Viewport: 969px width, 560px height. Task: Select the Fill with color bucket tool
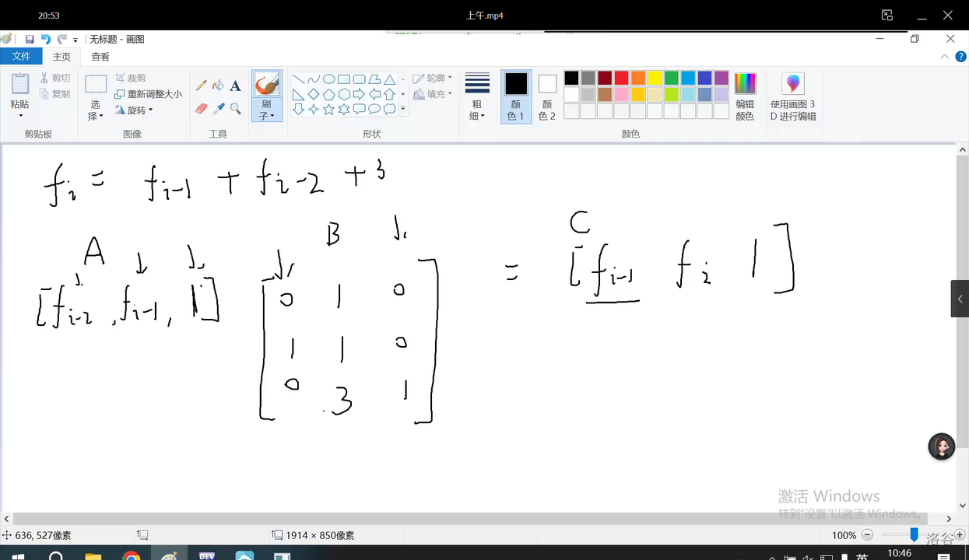point(219,86)
